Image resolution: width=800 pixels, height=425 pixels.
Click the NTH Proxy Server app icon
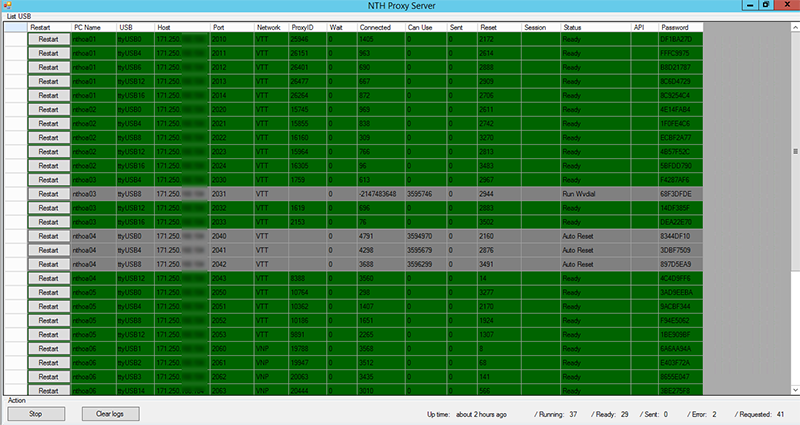[x=7, y=6]
